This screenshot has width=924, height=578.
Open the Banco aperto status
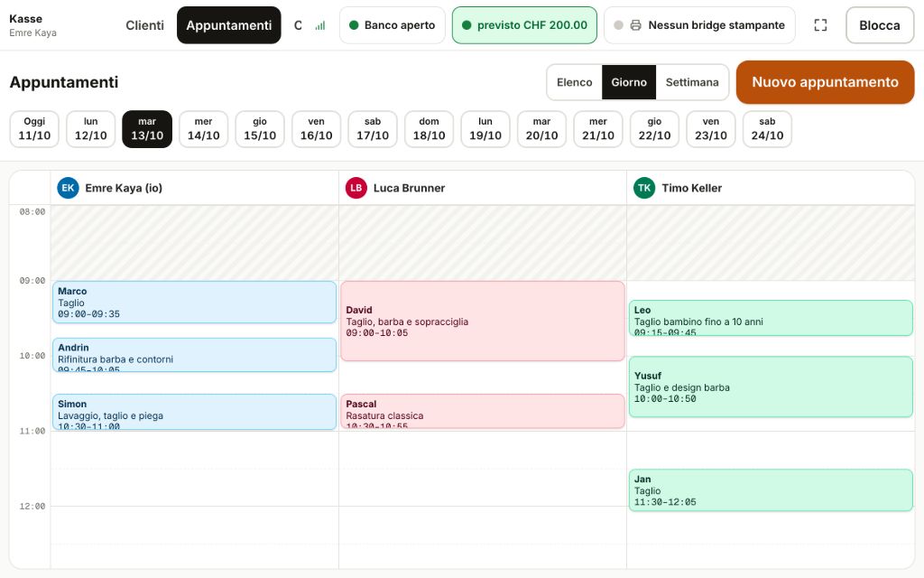tap(392, 25)
